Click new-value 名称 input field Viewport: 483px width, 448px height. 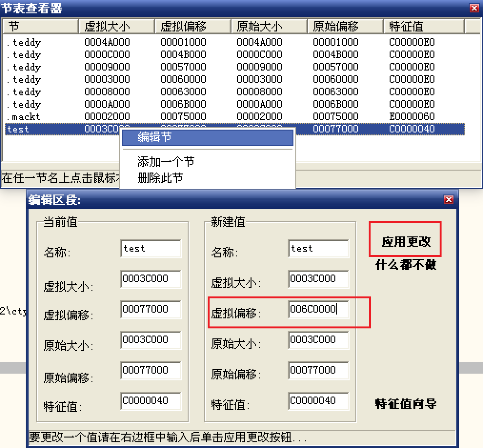tap(318, 249)
